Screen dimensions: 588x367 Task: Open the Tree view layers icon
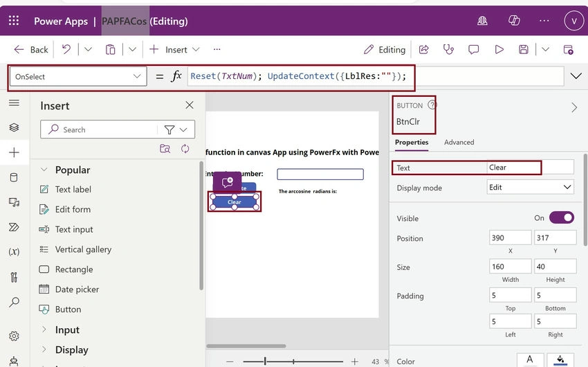tap(14, 127)
